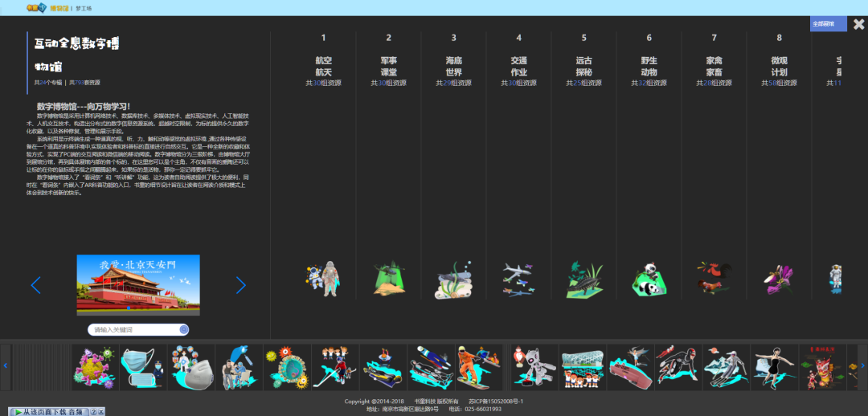Open the figure skater in black dress thumbnail
The height and width of the screenshot is (416, 868).
point(775,367)
